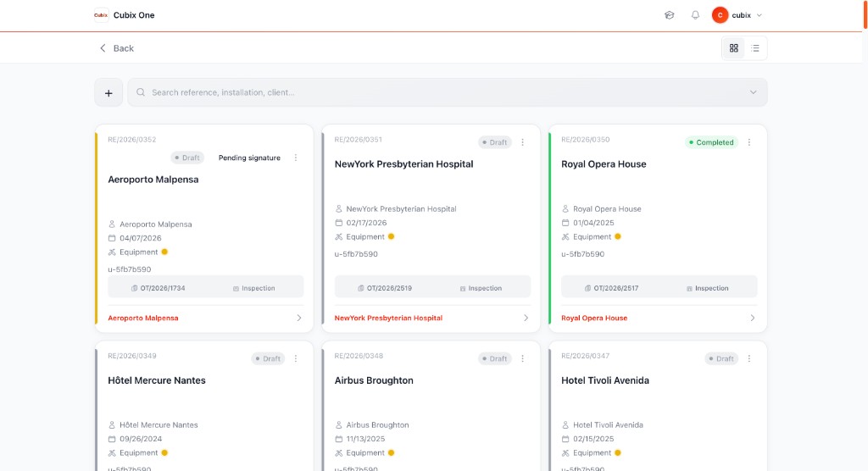Switch to grid card view
Viewport: 868px width, 471px height.
734,48
